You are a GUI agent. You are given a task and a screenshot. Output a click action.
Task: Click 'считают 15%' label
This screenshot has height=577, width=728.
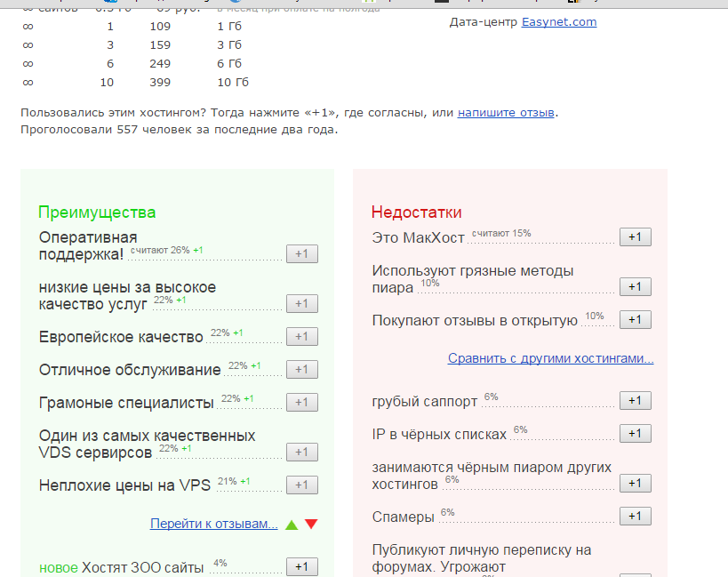pyautogui.click(x=501, y=234)
